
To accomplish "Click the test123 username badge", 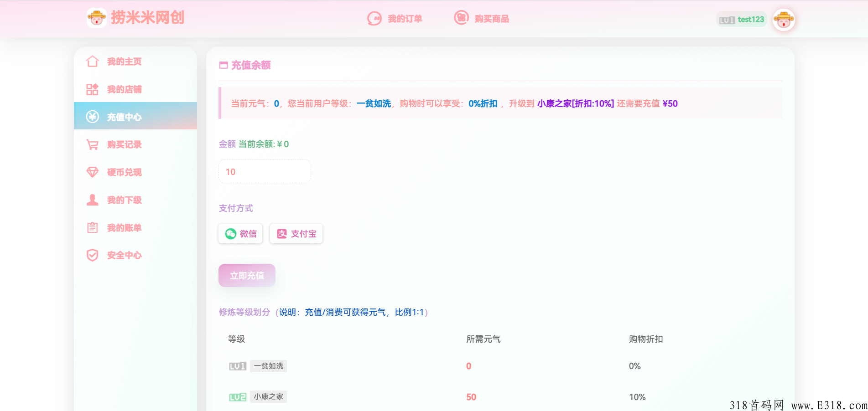I will tap(742, 20).
